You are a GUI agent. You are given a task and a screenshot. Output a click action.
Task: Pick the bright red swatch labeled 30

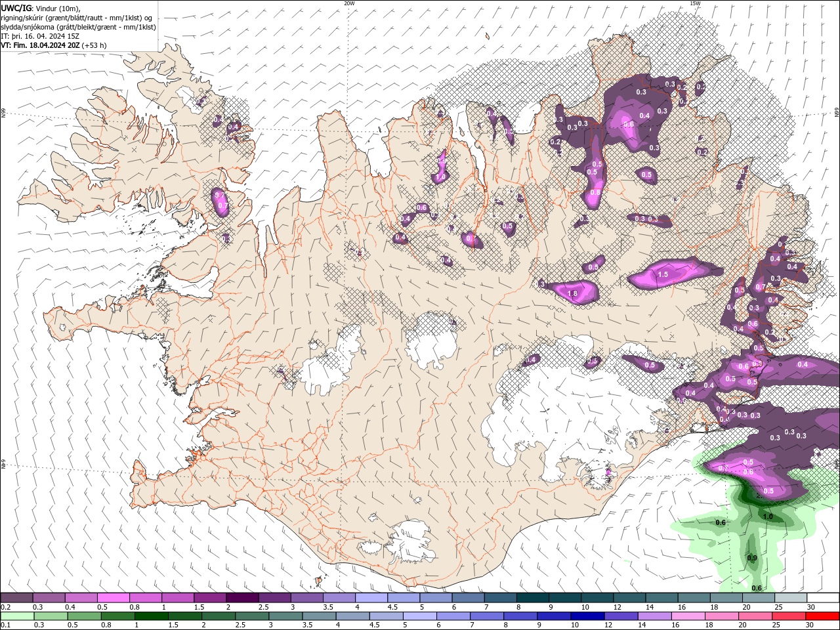822,616
